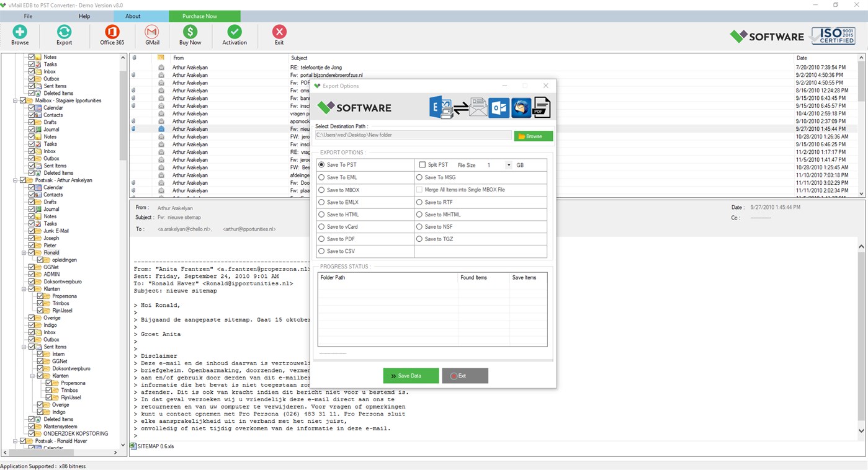Screen dimensions: 868x470
Task: Enable the Split PST checkbox
Action: 421,164
